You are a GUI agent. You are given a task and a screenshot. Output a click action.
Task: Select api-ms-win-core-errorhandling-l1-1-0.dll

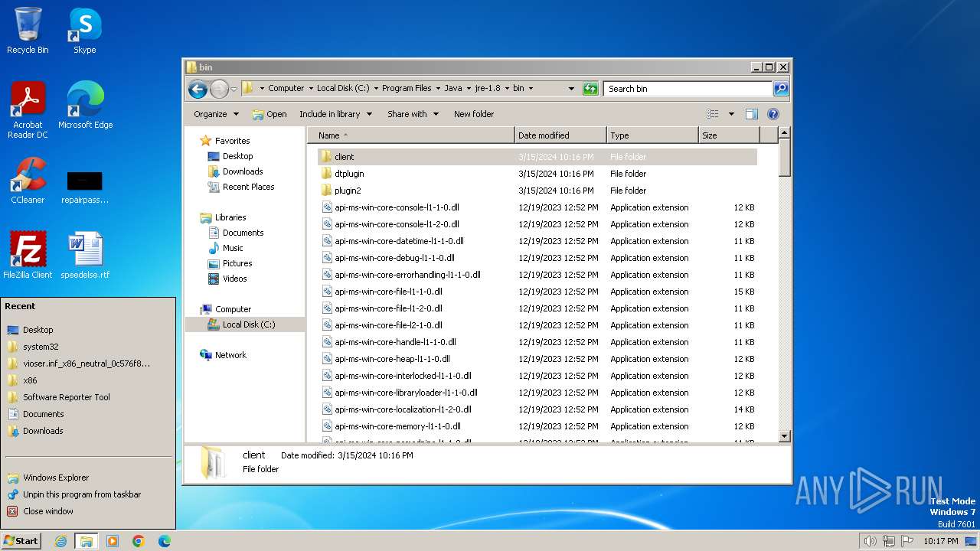537,275
